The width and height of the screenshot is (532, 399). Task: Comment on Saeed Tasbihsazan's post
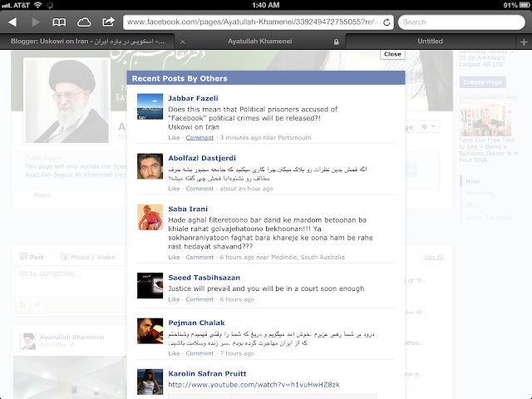pyautogui.click(x=199, y=299)
